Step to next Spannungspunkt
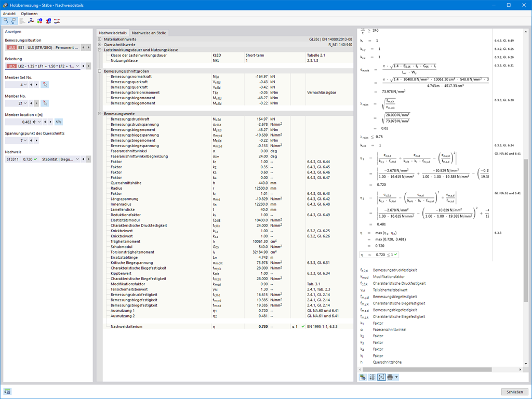Image resolution: width=532 pixels, height=399 pixels. click(37, 140)
